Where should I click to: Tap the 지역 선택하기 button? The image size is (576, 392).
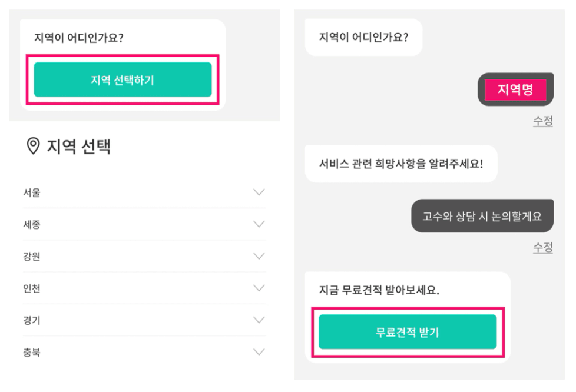pos(123,79)
